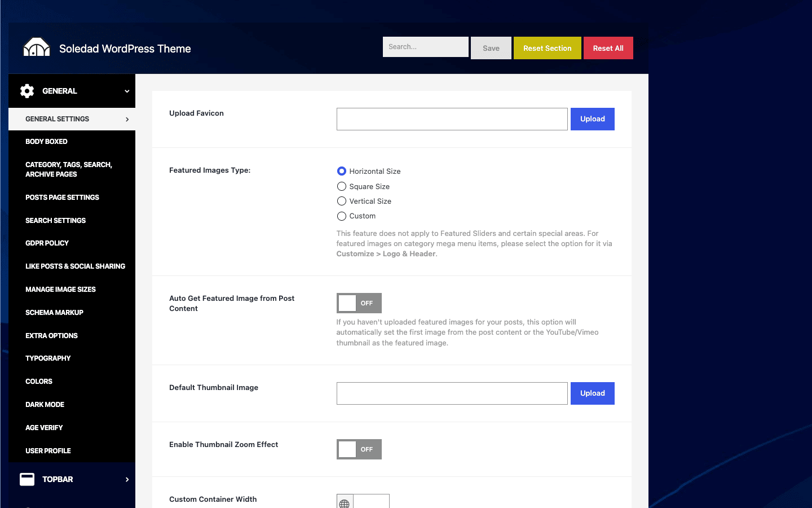Image resolution: width=812 pixels, height=508 pixels.
Task: Click the Save button
Action: tap(491, 48)
